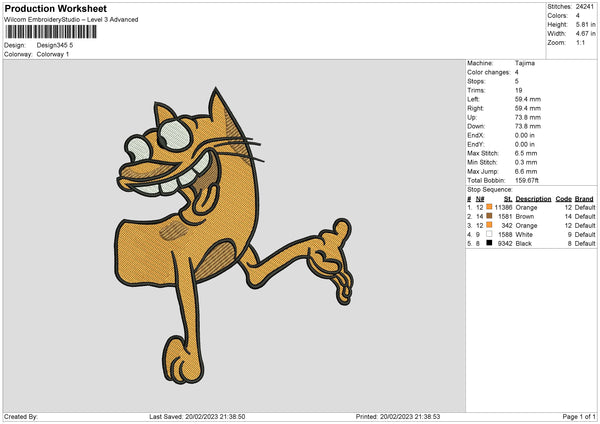Click the Colors value 4
Image resolution: width=600 pixels, height=424 pixels.
[578, 16]
